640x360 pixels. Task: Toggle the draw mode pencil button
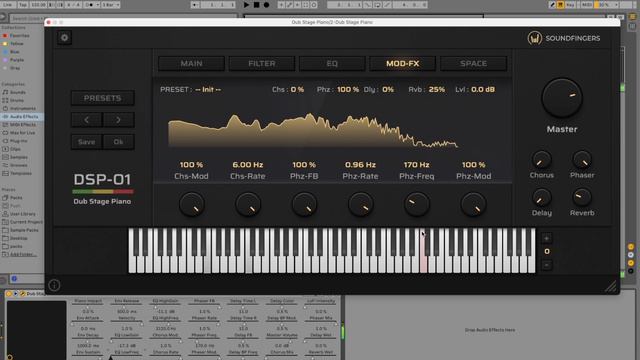553,5
